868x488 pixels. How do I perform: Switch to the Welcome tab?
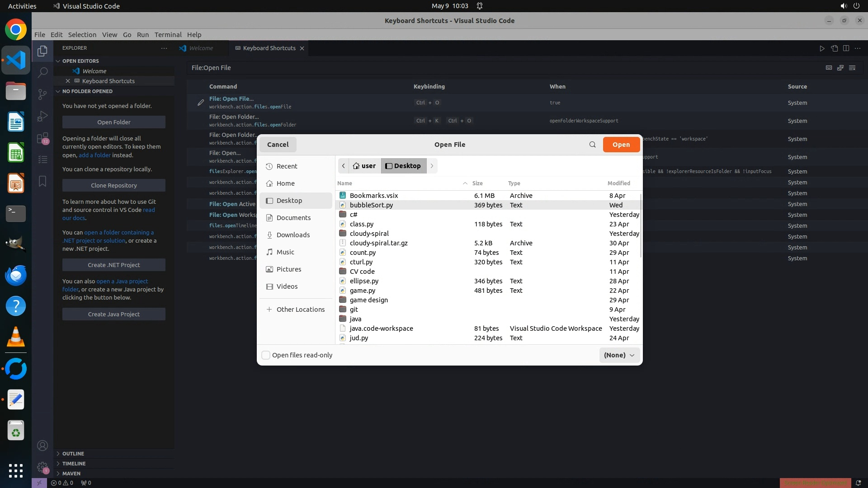[x=201, y=48]
